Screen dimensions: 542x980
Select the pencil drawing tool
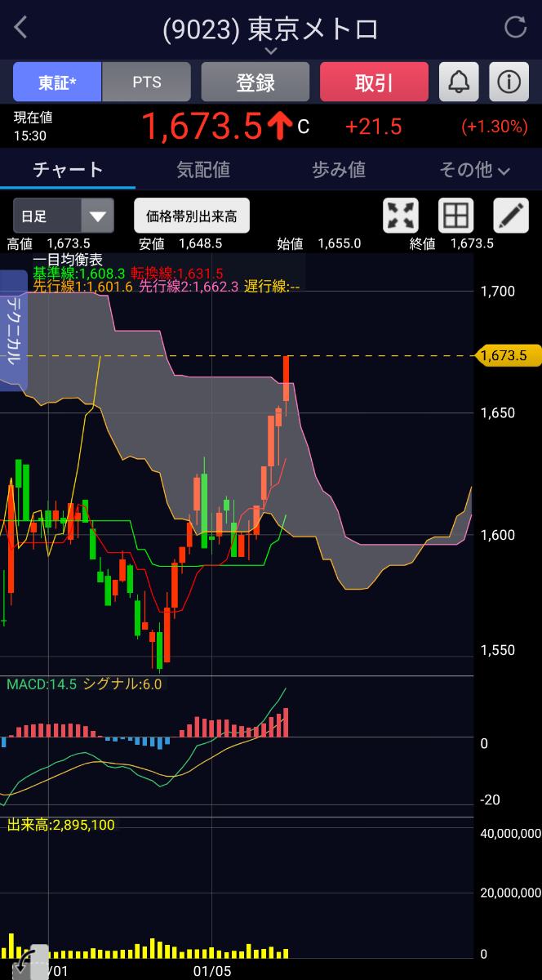coord(511,216)
